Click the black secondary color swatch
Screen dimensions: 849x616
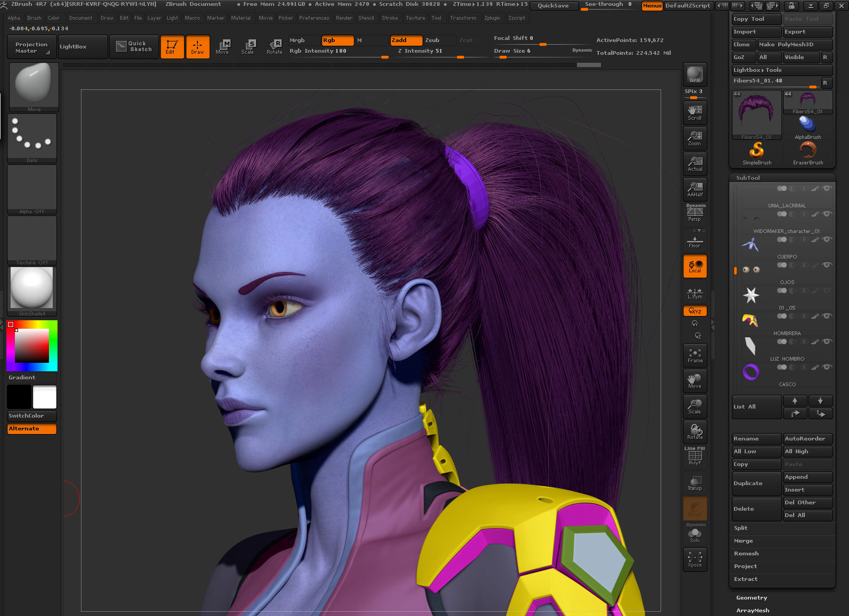(19, 397)
